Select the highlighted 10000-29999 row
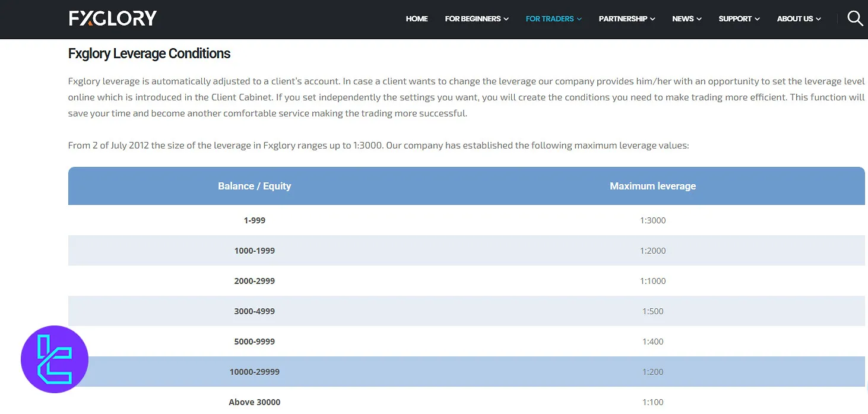 pos(254,372)
